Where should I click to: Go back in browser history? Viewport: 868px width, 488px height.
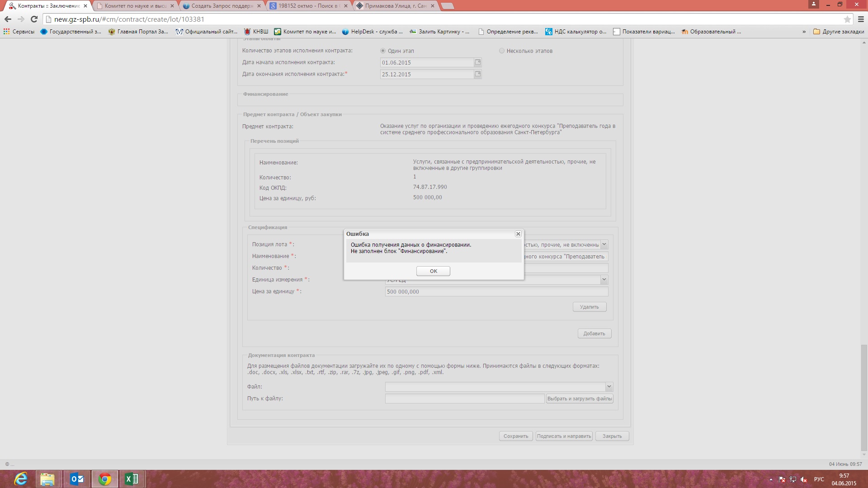tap(8, 19)
